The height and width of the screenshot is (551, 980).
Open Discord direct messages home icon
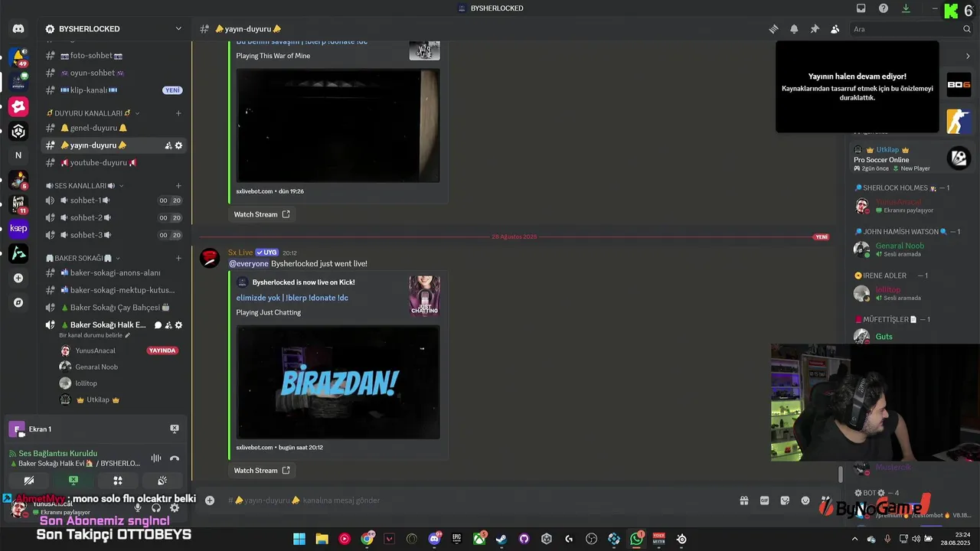(x=18, y=29)
